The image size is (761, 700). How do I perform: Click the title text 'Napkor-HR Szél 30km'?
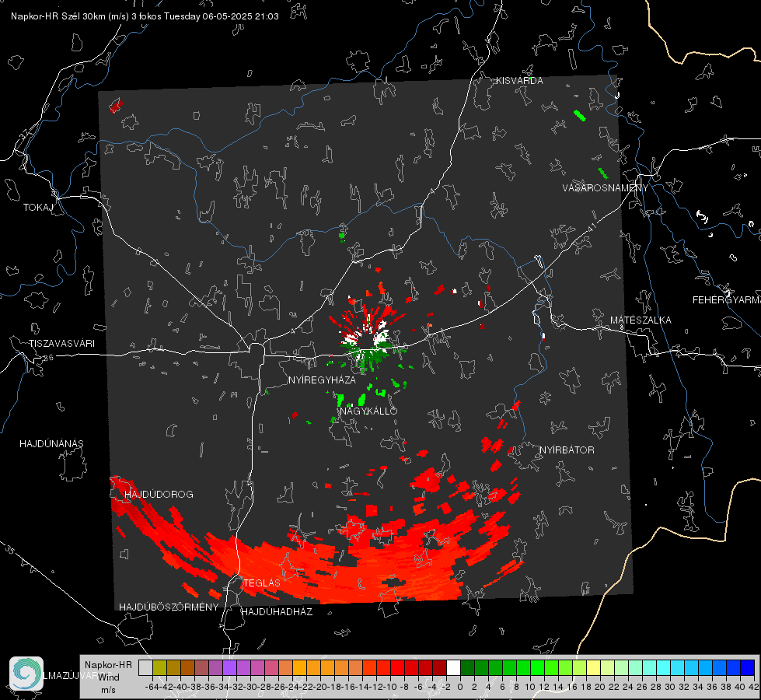coord(70,16)
